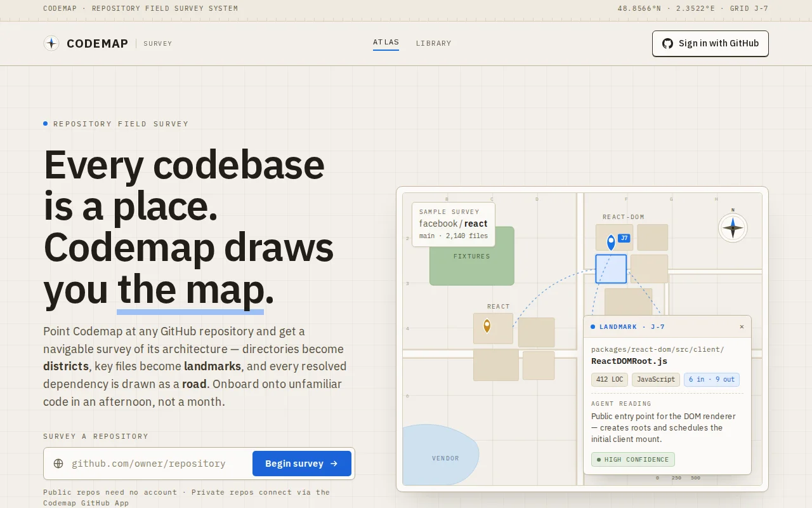812x508 pixels.
Task: Click the Repository Field Survey eyebrow text
Action: (121, 124)
